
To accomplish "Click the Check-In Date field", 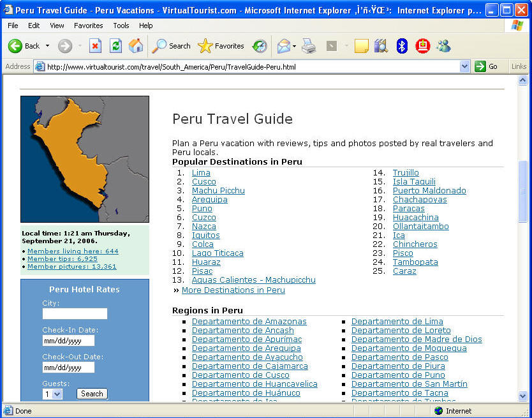I will tap(68, 341).
